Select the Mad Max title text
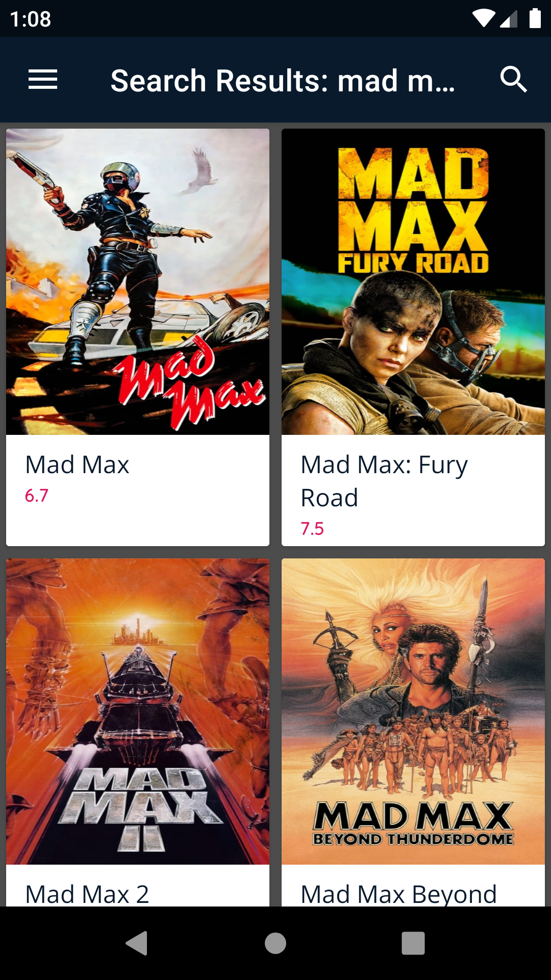 click(77, 464)
